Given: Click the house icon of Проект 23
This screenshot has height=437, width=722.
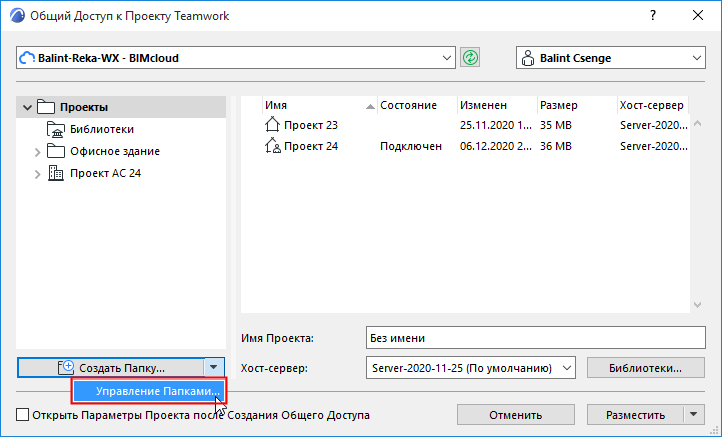Looking at the screenshot, I should 272,124.
